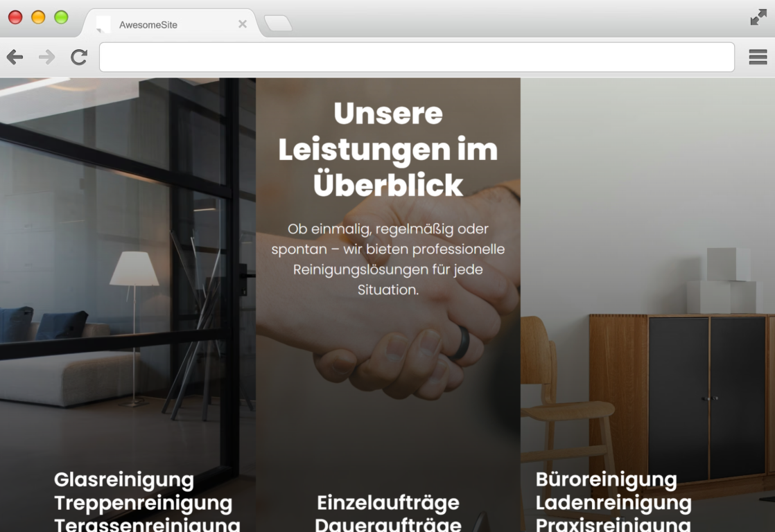
Task: Choose Ladenreinigung from services
Action: (x=613, y=502)
